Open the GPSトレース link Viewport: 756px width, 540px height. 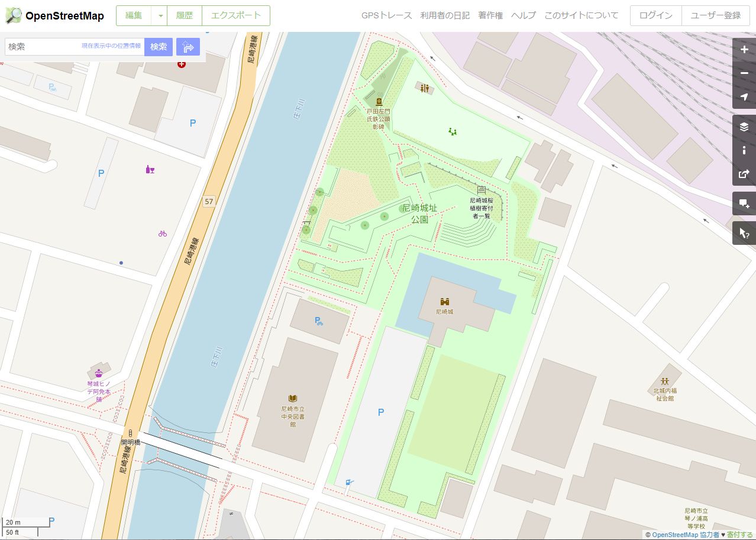coord(387,16)
